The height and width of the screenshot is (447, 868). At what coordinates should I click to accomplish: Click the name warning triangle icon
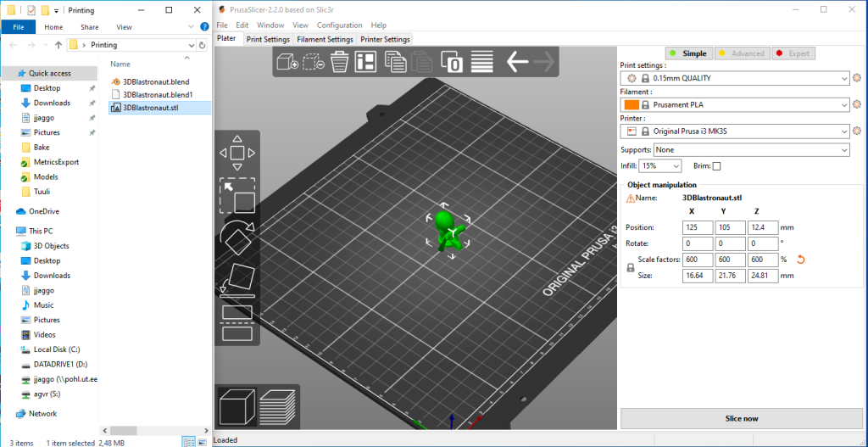[x=630, y=197]
